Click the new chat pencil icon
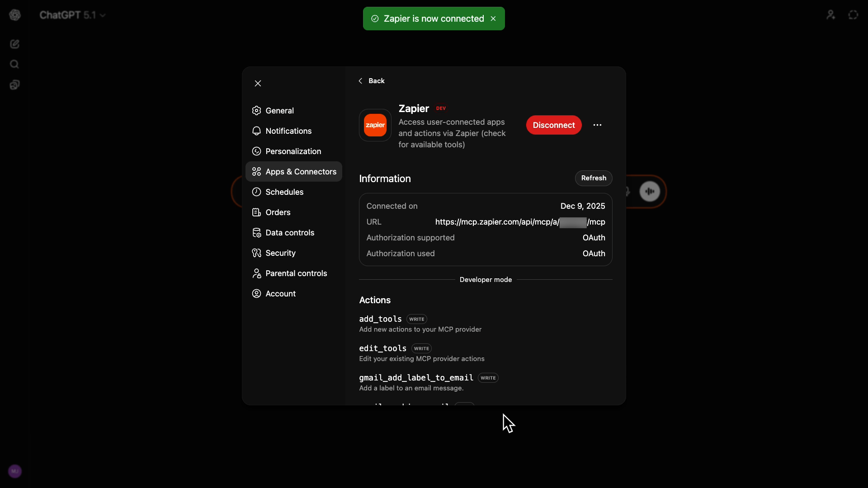 click(14, 44)
